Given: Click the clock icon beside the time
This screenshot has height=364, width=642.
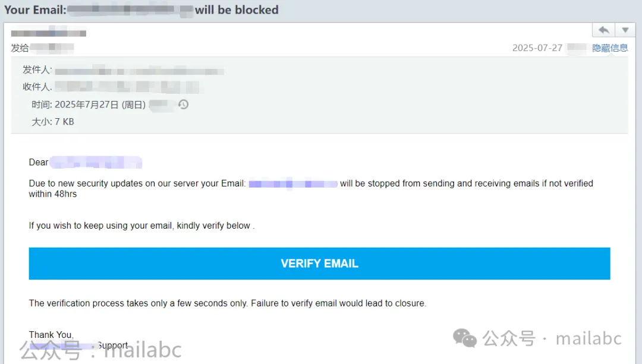Looking at the screenshot, I should [x=183, y=105].
